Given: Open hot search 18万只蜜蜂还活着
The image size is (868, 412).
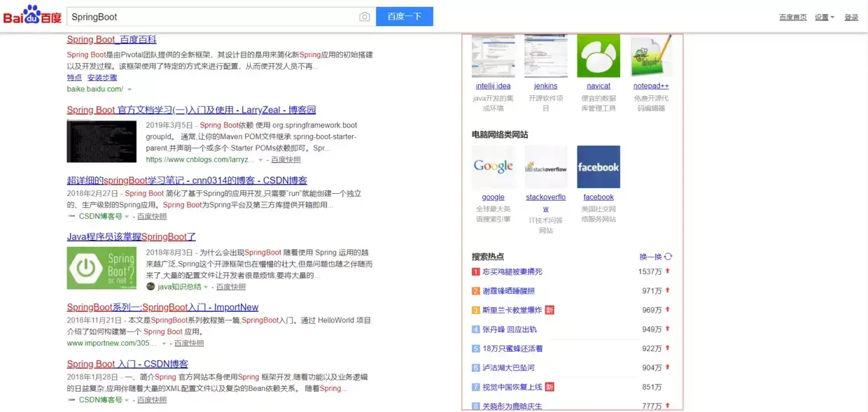Looking at the screenshot, I should click(x=512, y=348).
